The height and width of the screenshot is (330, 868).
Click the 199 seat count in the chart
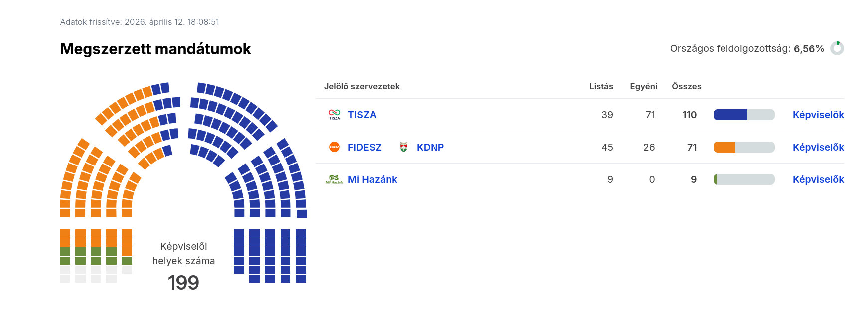[x=183, y=283]
